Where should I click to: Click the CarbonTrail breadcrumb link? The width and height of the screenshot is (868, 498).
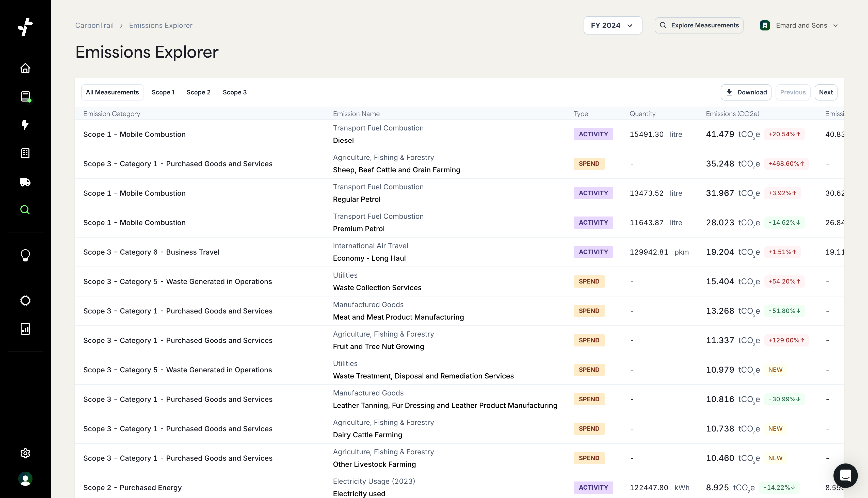(94, 25)
